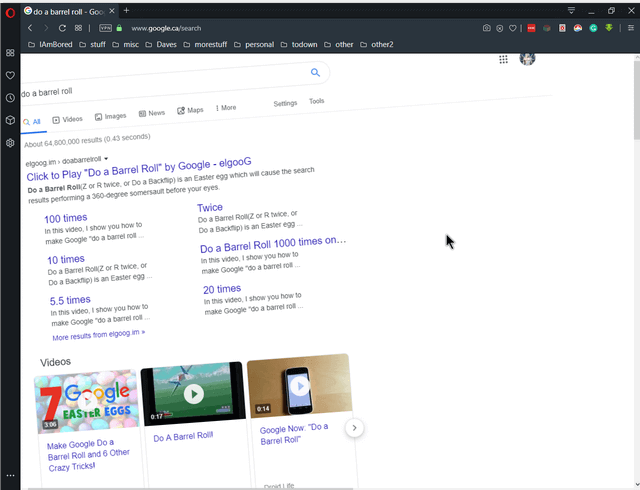Open the brown cube extension icon
The image size is (640, 490).
[x=547, y=28]
